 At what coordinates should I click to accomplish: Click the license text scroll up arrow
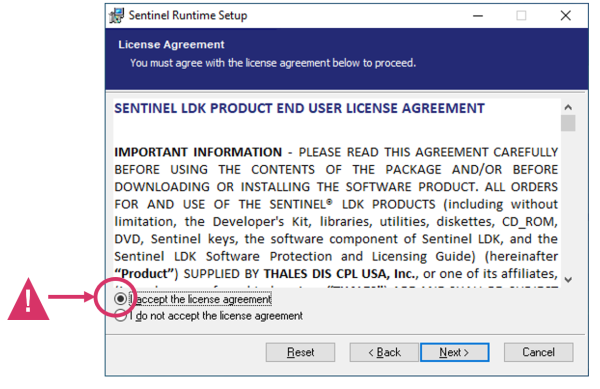pyautogui.click(x=568, y=107)
